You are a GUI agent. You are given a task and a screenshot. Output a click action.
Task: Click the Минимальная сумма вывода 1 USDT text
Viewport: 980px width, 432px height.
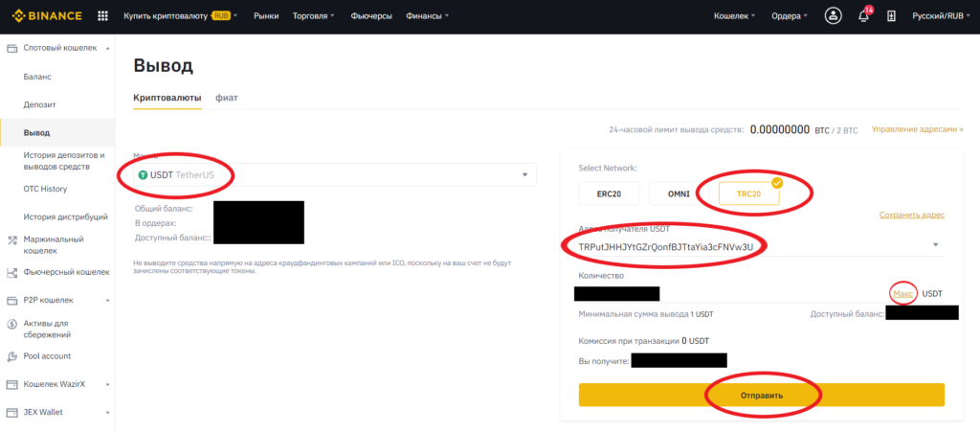[x=646, y=314]
